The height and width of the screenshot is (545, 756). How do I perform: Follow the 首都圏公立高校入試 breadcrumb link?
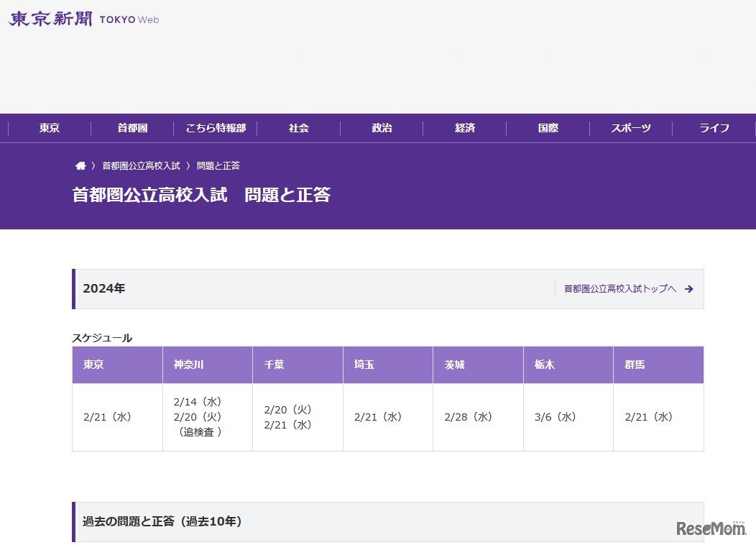[142, 166]
